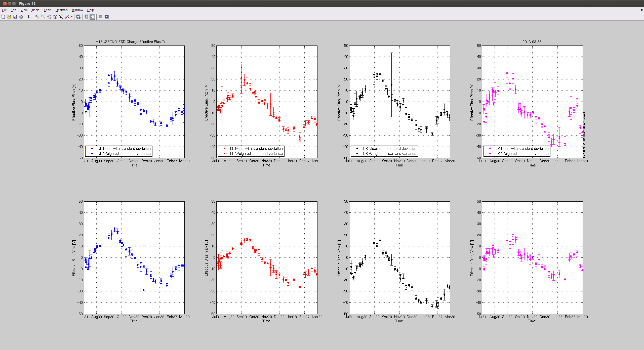Show Plot Tools and dock figure

click(x=107, y=17)
